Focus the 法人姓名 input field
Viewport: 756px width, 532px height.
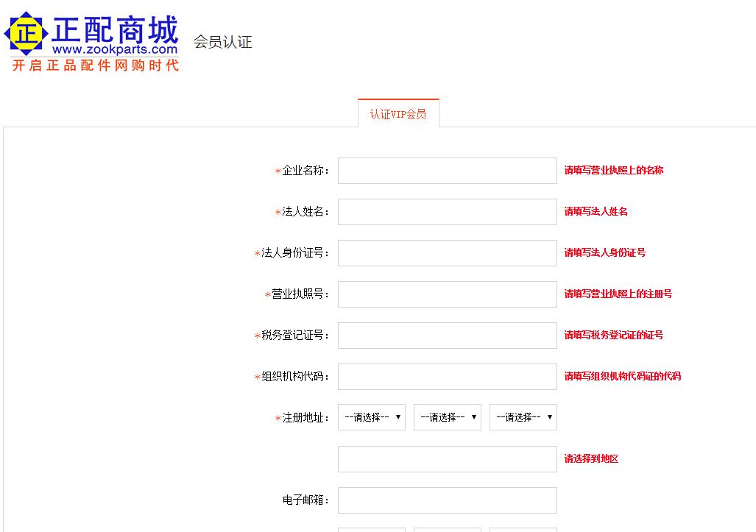click(x=448, y=212)
